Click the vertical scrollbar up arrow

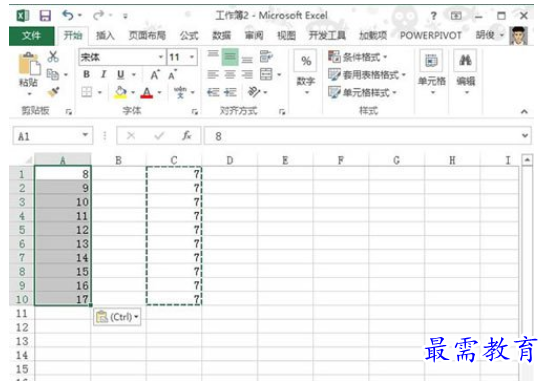click(527, 160)
